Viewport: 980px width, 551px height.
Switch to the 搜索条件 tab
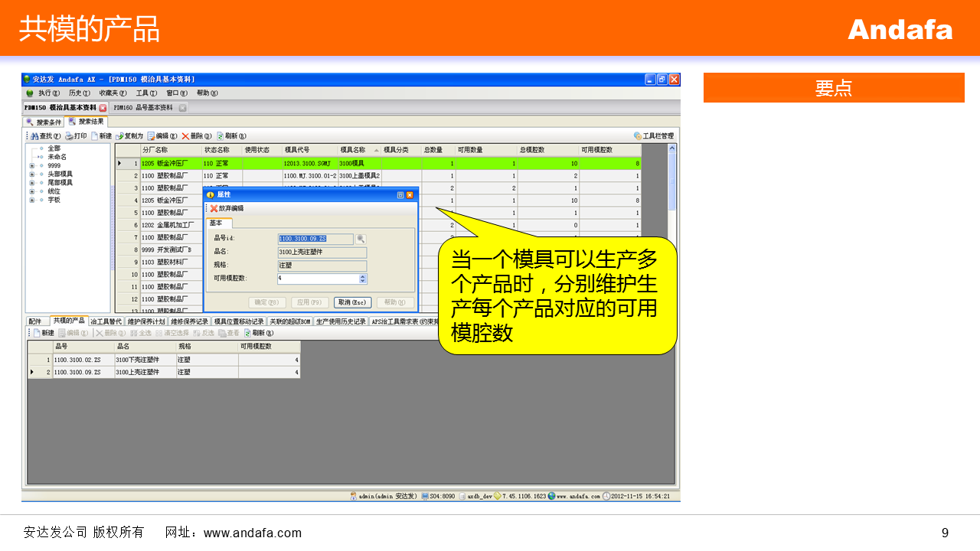point(44,122)
